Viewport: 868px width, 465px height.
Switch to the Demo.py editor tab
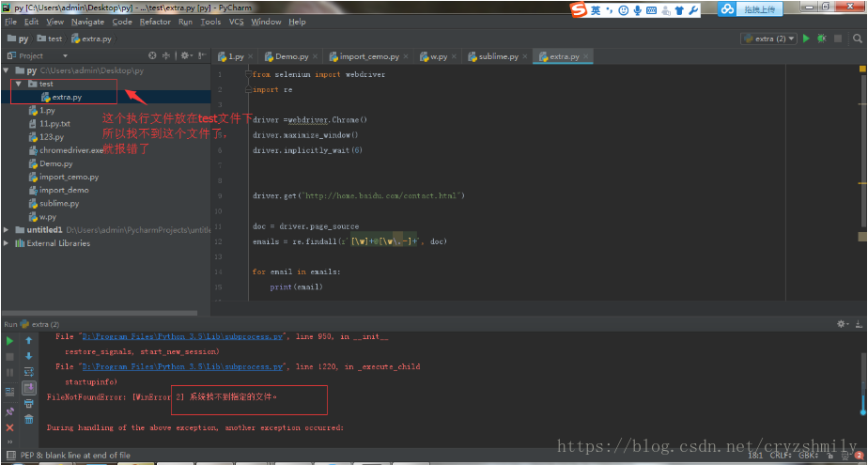pyautogui.click(x=292, y=56)
